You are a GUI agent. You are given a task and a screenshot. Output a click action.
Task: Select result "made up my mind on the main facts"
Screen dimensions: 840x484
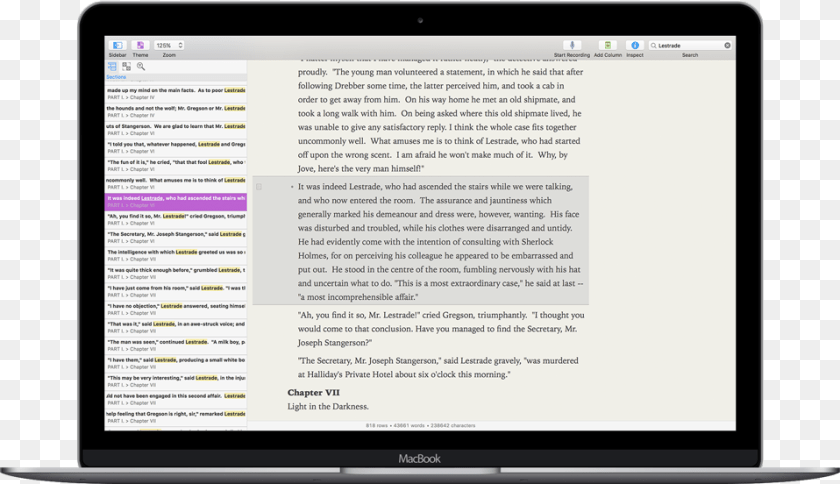(x=176, y=94)
